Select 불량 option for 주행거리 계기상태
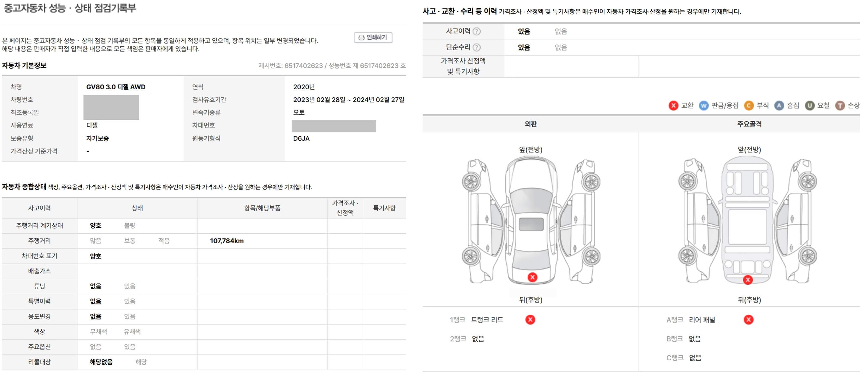The image size is (868, 372). [130, 226]
